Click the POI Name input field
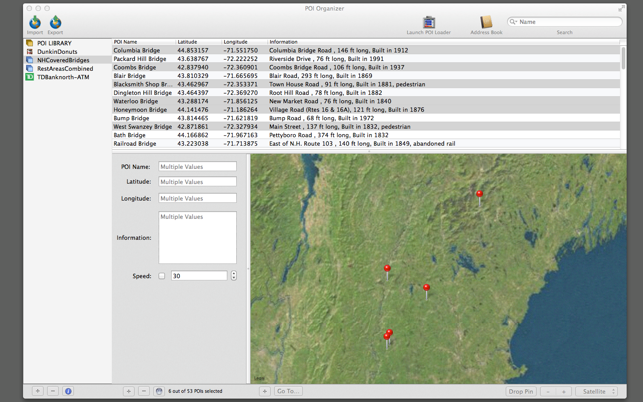 [x=197, y=167]
